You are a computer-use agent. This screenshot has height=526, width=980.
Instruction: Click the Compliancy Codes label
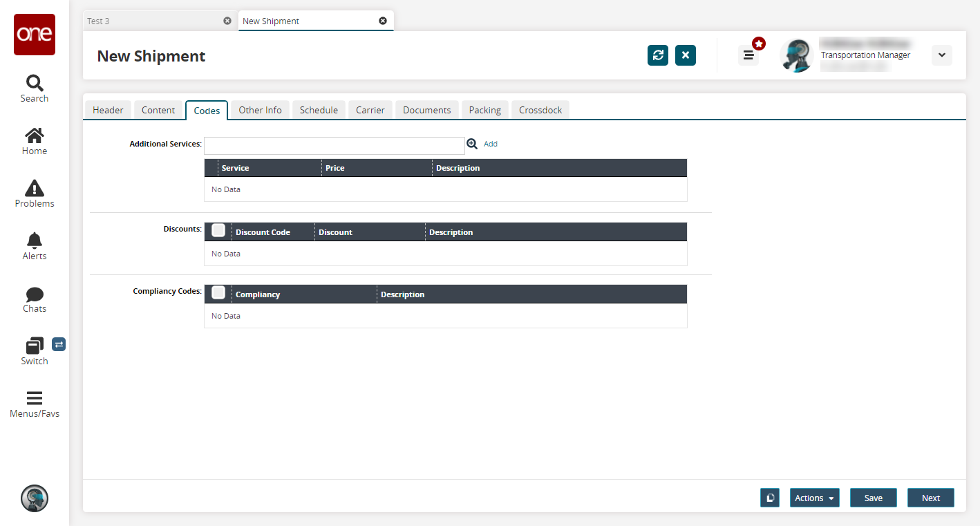tap(167, 291)
